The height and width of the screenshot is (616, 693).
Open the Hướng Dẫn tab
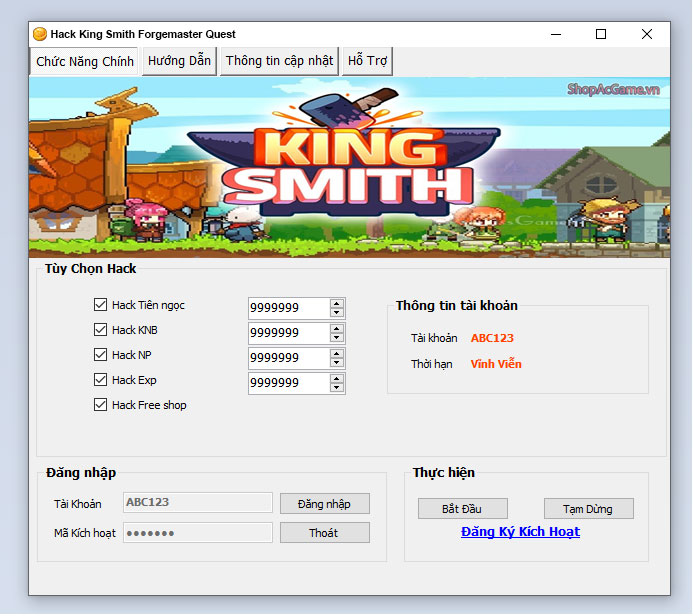(179, 61)
